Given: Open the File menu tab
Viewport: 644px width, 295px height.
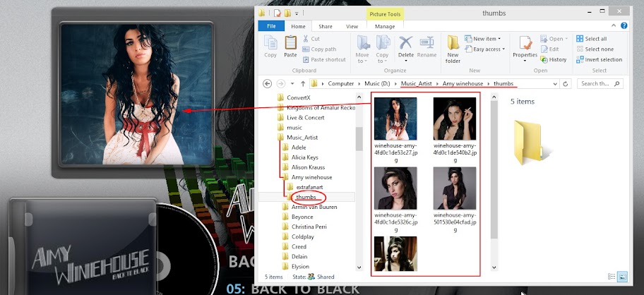Looking at the screenshot, I should tap(271, 26).
